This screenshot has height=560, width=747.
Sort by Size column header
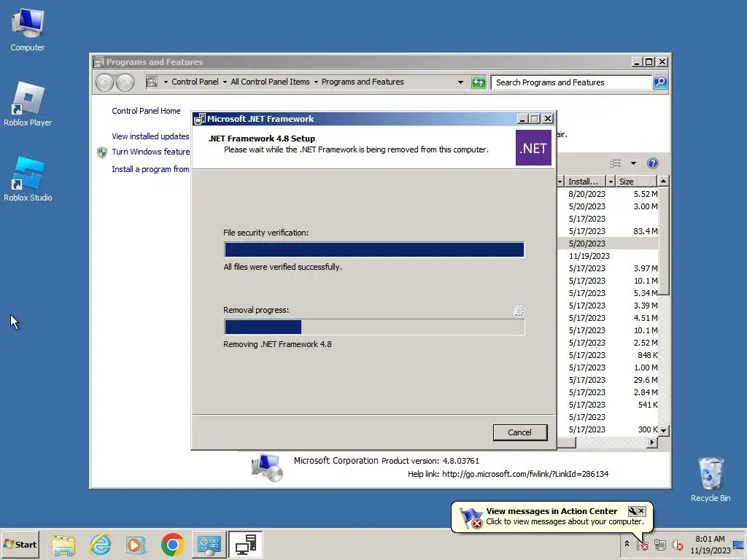pyautogui.click(x=636, y=182)
